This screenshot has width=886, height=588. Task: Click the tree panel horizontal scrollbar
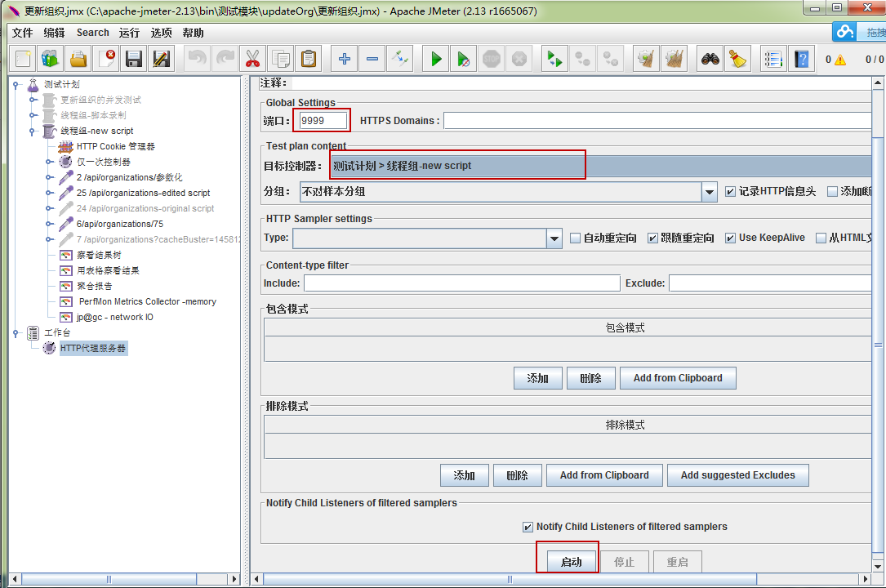(109, 579)
